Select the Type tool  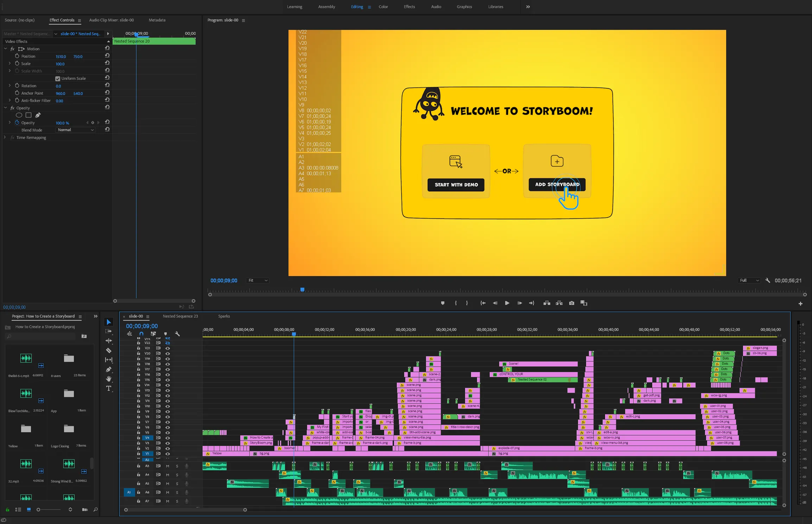pyautogui.click(x=109, y=389)
